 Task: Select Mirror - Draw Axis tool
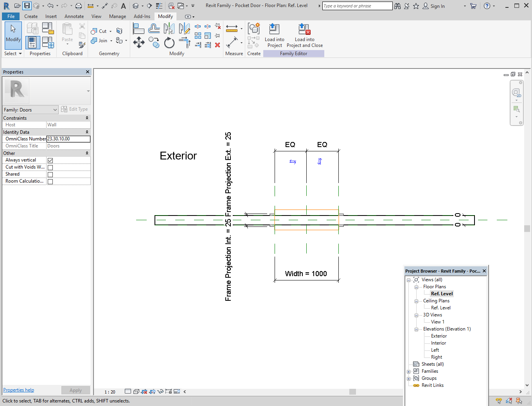pos(184,29)
